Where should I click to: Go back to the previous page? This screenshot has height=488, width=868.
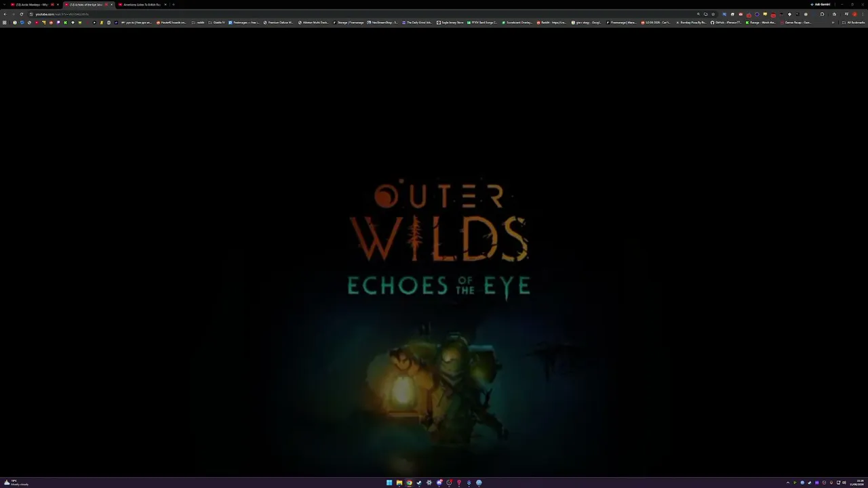tap(5, 14)
